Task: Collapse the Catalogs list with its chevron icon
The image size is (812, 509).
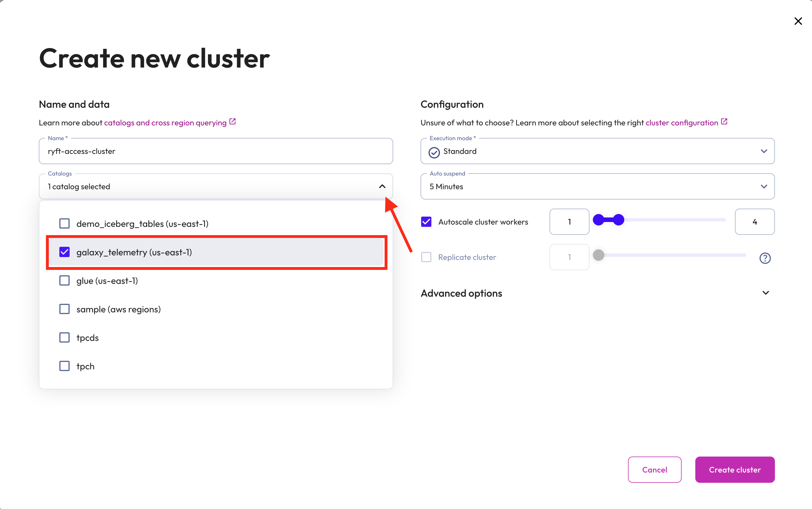Action: coord(382,186)
